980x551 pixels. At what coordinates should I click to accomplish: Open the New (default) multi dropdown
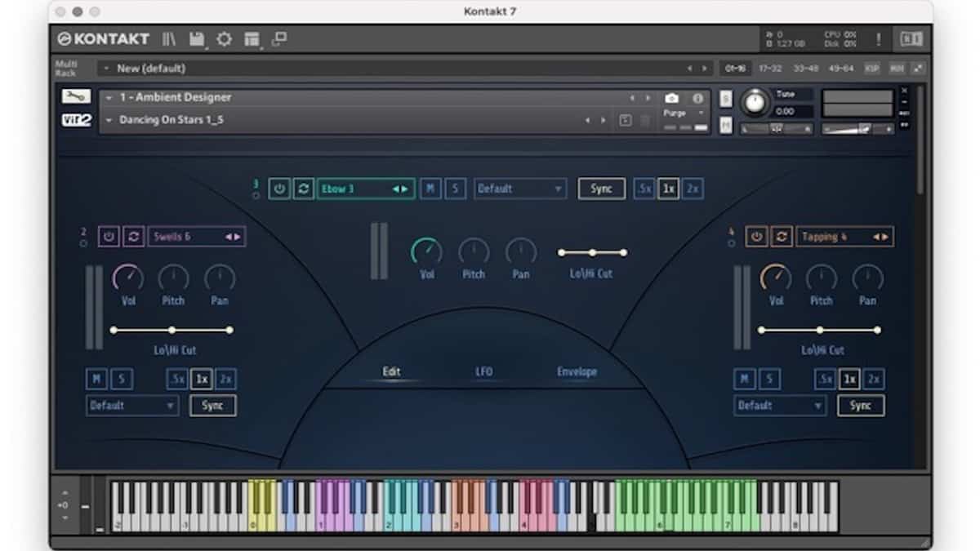[x=406, y=69]
